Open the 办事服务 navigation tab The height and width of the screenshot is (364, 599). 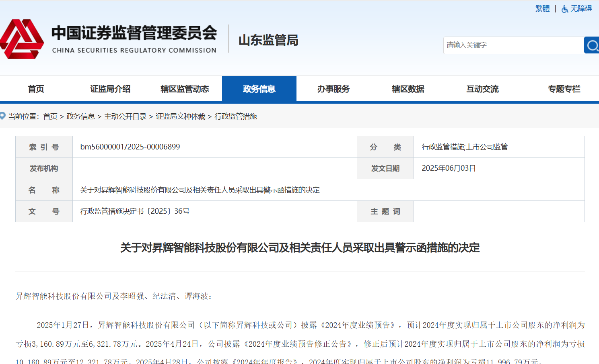(333, 89)
